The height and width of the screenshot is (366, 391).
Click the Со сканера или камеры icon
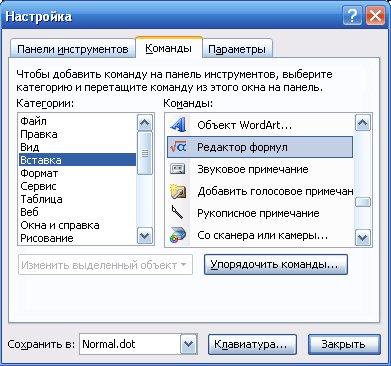tap(178, 235)
